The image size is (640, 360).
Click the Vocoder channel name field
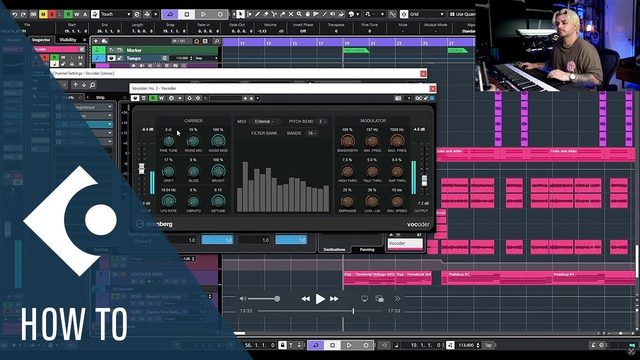pyautogui.click(x=405, y=244)
